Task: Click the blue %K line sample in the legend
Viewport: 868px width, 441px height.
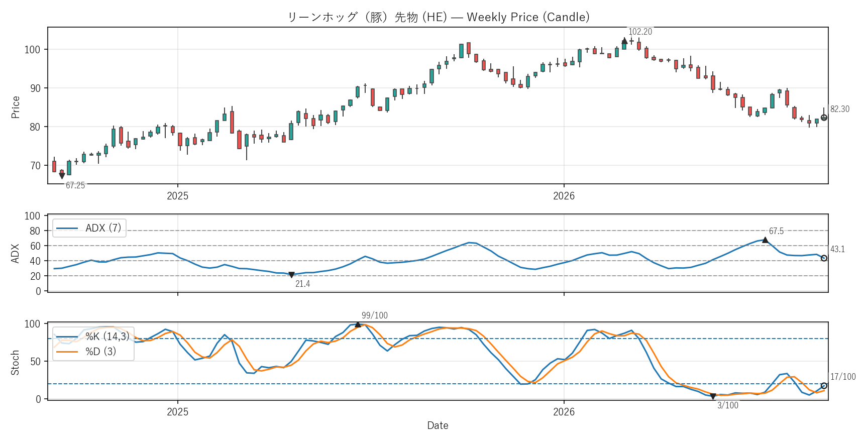Action: [67, 337]
